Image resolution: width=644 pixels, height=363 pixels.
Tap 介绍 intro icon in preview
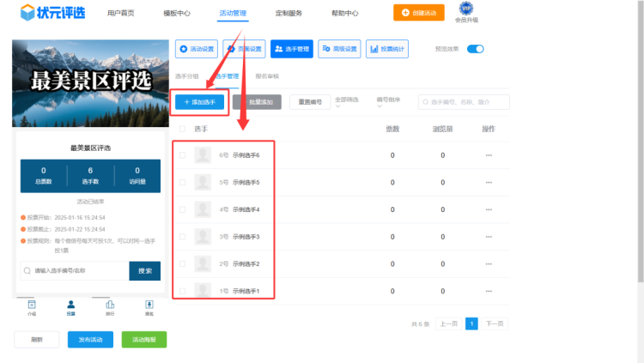click(32, 306)
